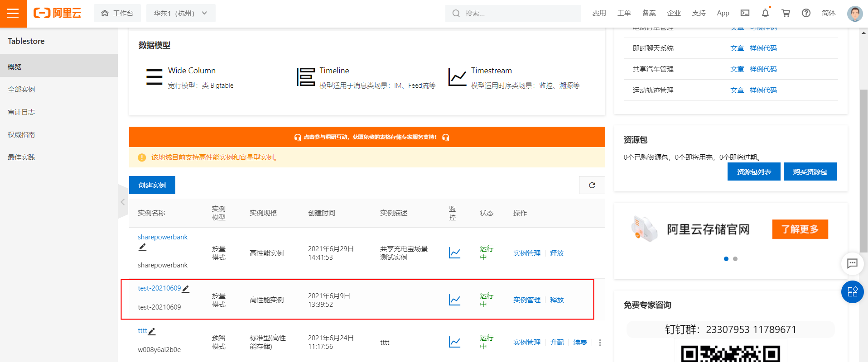Open the notification bell
The image size is (868, 362).
pyautogui.click(x=765, y=13)
